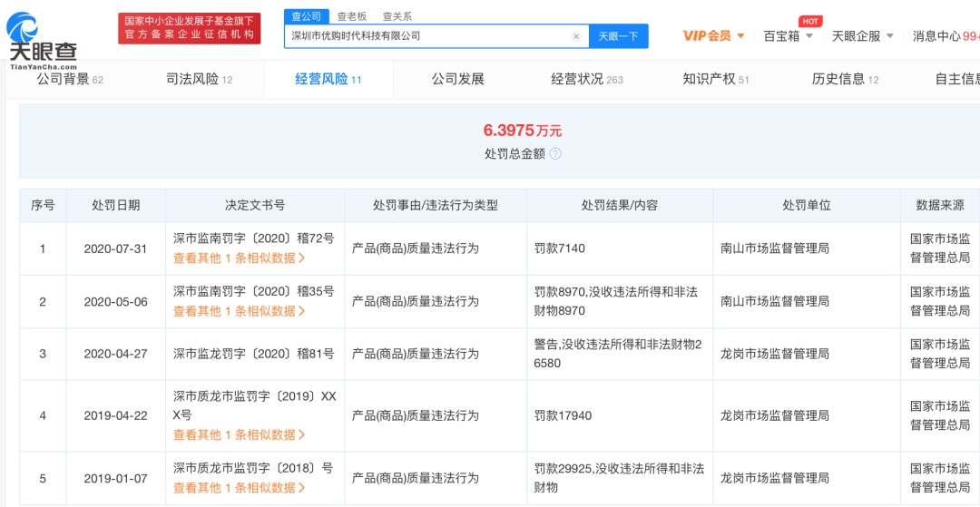980x507 pixels.
Task: Open the 历史信息 tab
Action: pyautogui.click(x=845, y=79)
